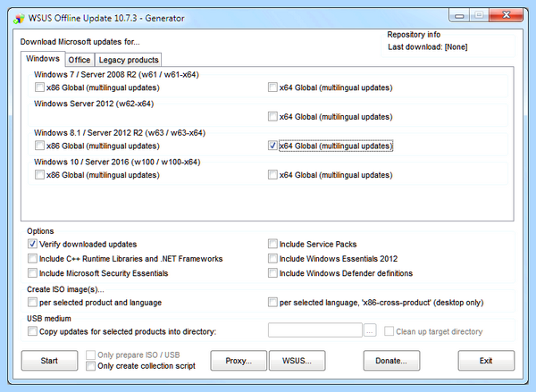
Task: Disable Verify downloaded updates option
Action: tap(32, 244)
